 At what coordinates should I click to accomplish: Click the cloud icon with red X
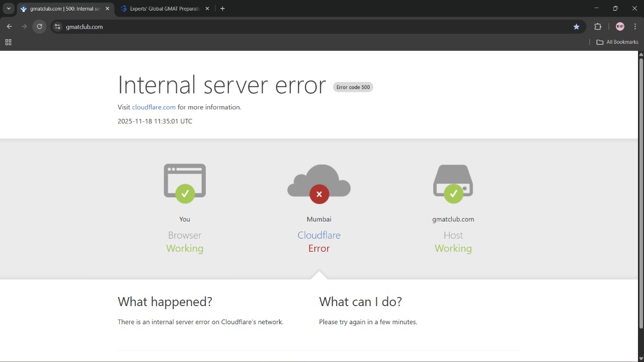(x=319, y=184)
